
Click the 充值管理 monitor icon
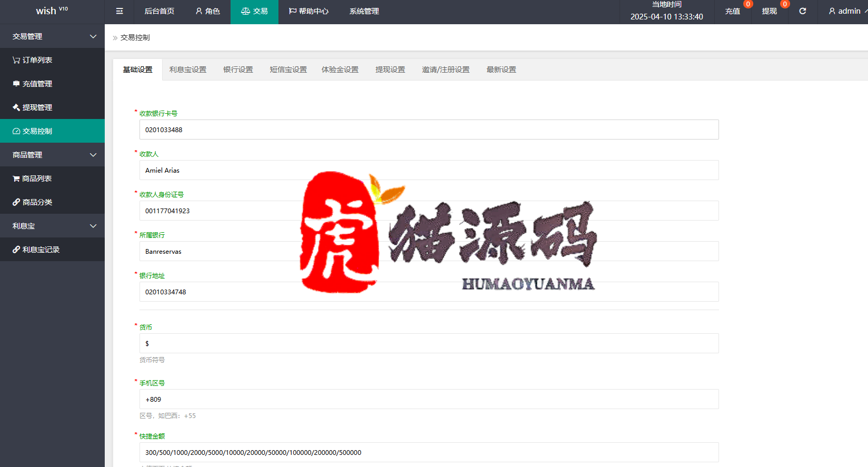(16, 84)
